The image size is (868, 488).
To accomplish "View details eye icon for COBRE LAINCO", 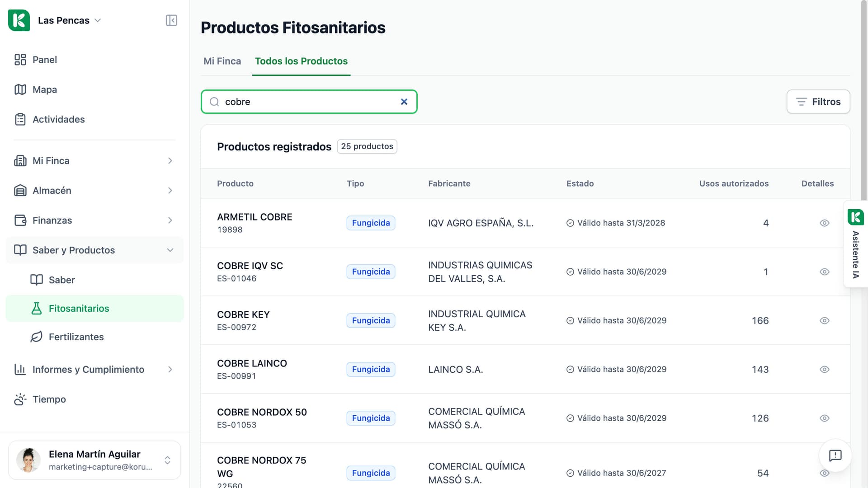I will [825, 370].
